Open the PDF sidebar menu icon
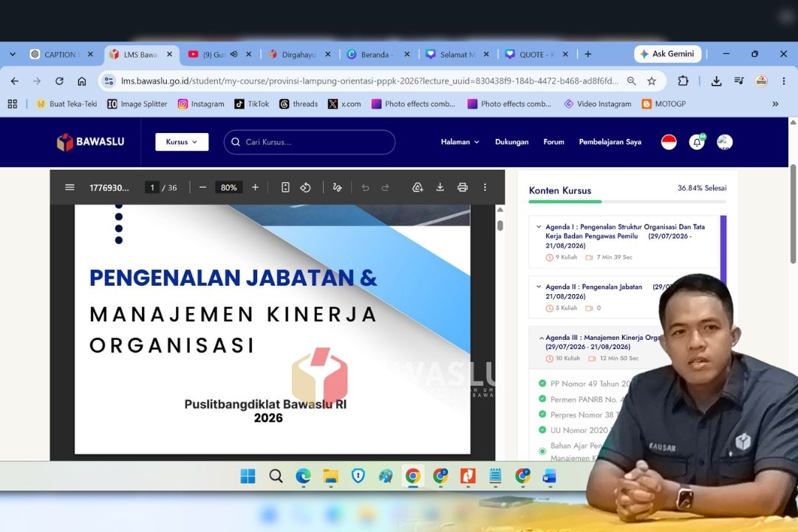Screen dimensions: 798x532 point(69,188)
